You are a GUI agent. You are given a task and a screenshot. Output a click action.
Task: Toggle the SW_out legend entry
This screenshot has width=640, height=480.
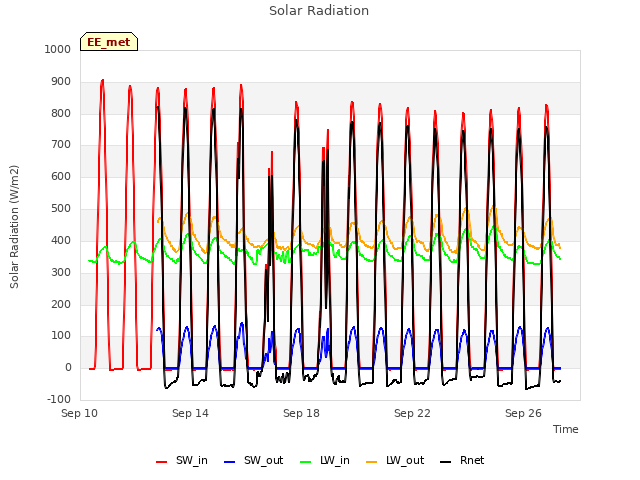point(253,461)
